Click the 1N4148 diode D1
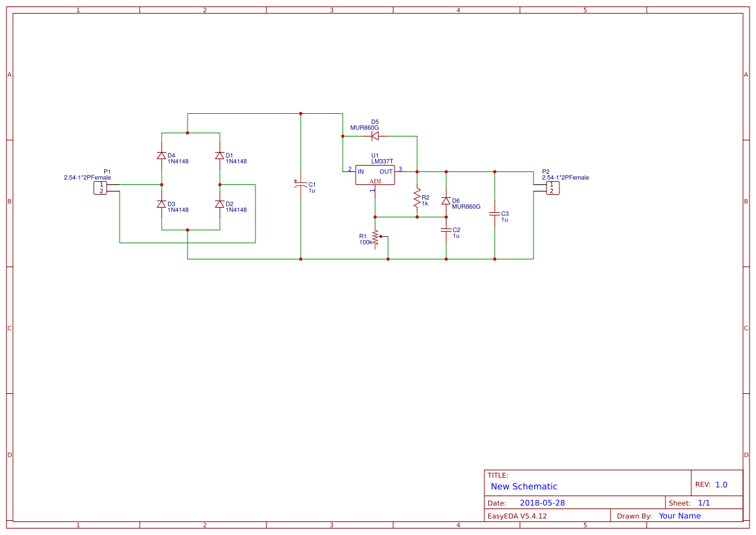 pos(220,156)
